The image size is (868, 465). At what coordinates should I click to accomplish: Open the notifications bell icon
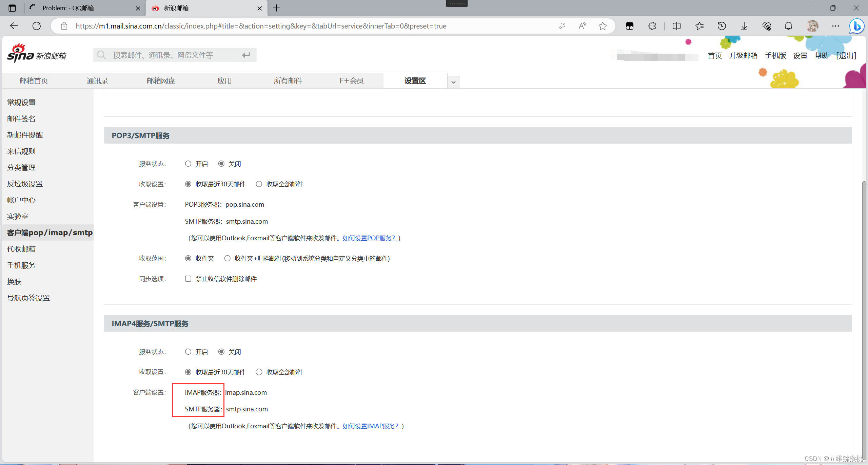pos(789,26)
